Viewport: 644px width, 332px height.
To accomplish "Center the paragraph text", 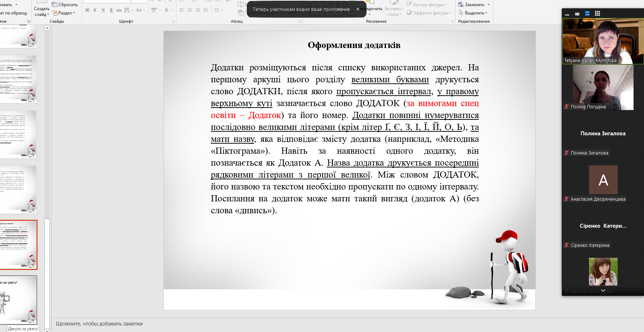I will (190, 10).
